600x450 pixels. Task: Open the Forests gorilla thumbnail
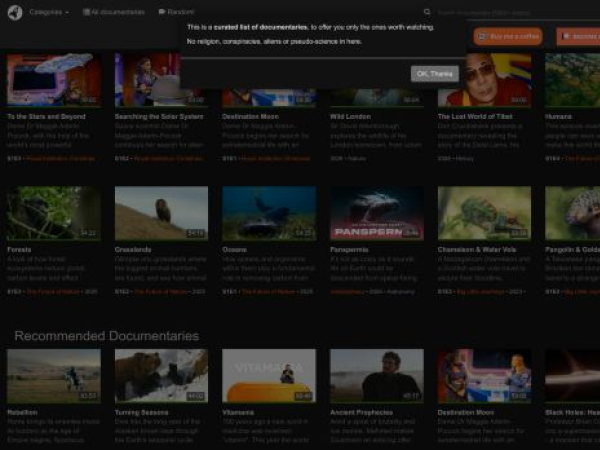54,213
